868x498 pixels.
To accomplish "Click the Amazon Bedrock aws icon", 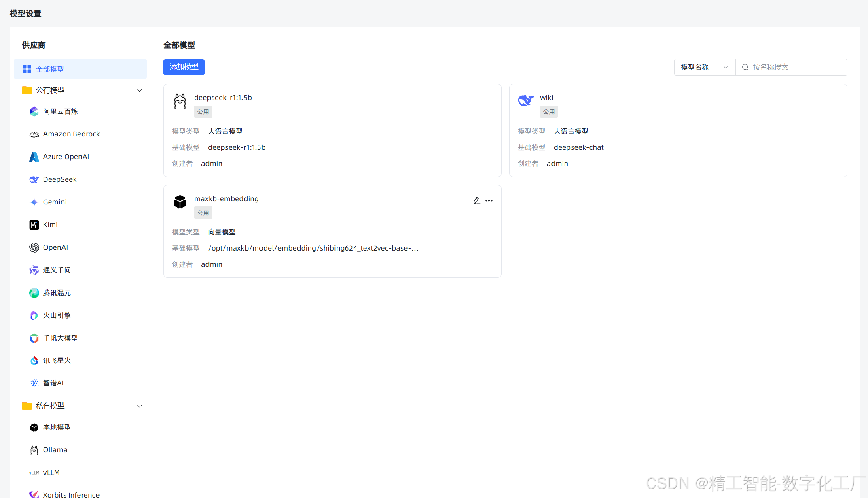I will click(x=34, y=134).
